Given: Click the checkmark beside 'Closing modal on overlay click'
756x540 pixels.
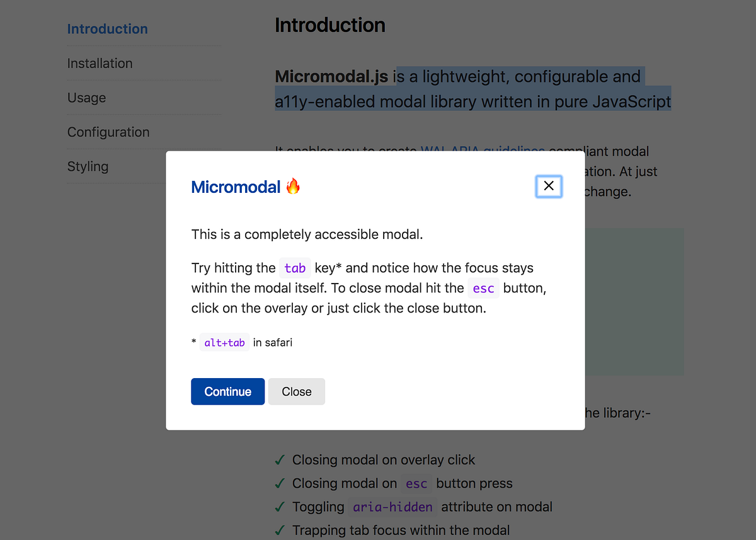Looking at the screenshot, I should click(x=280, y=460).
